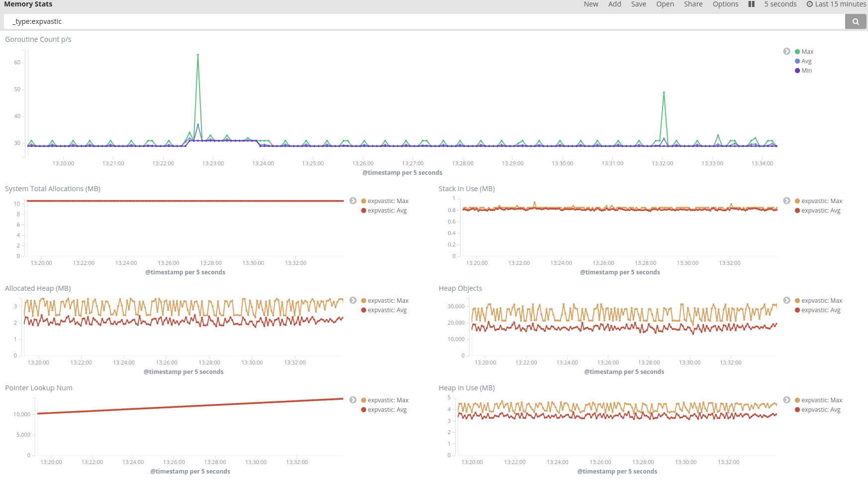Click the search magnifier button
Image resolution: width=868 pixels, height=480 pixels.
(856, 21)
